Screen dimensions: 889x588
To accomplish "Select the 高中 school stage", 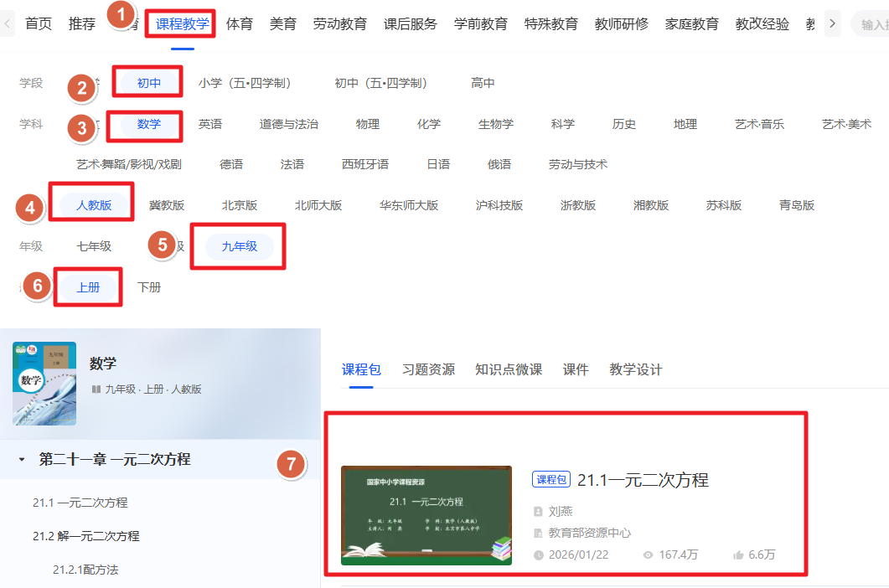I will 483,82.
